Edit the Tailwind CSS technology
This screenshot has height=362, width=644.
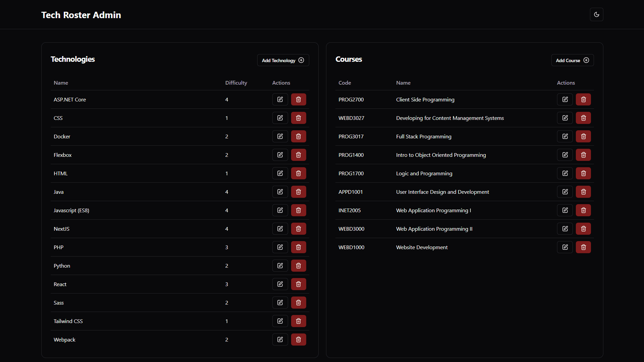[280, 321]
